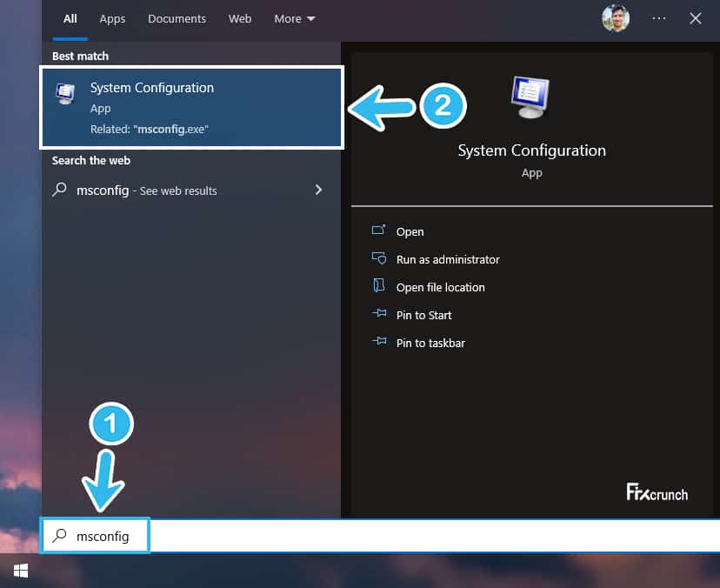Switch to the Apps search tab
Image resolution: width=720 pixels, height=588 pixels.
[x=112, y=19]
